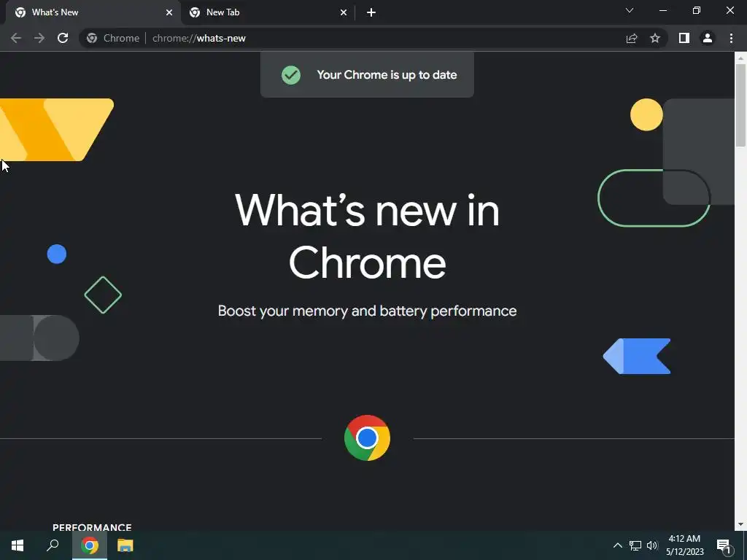Viewport: 747px width, 560px height.
Task: Switch to the New Tab tab
Action: 267,12
